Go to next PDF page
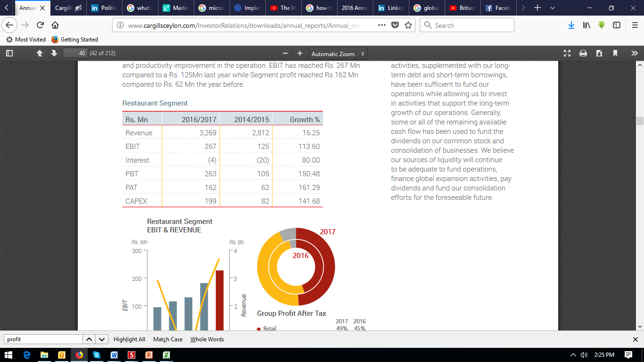Viewport: 644px width, 362px height. (x=54, y=53)
